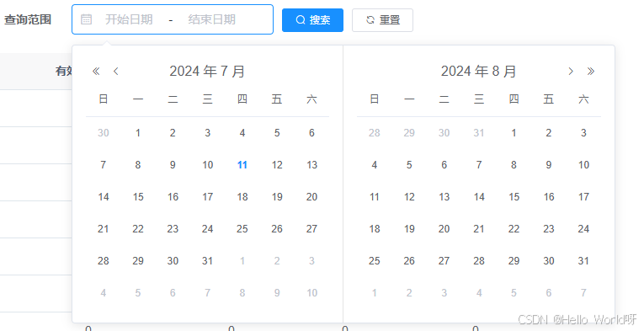Go to previous year with double-left arrow

[x=96, y=71]
